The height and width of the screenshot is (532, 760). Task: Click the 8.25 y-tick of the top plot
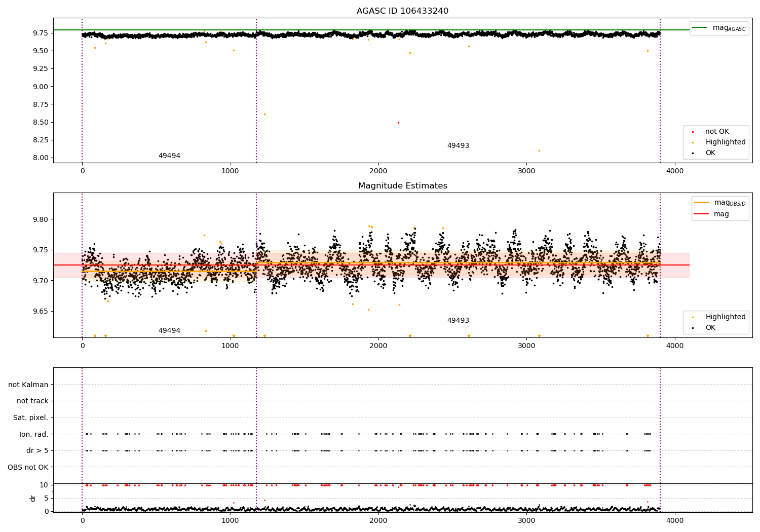(41, 140)
